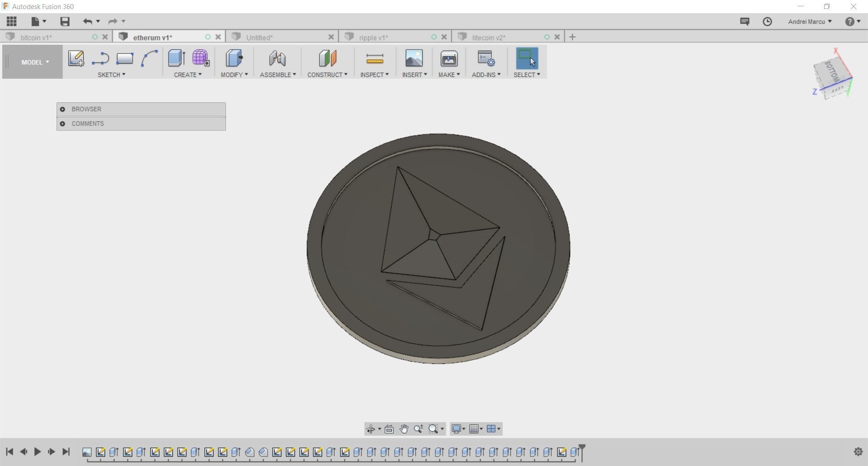
Task: Select the Zoom navigation tool
Action: (x=419, y=429)
